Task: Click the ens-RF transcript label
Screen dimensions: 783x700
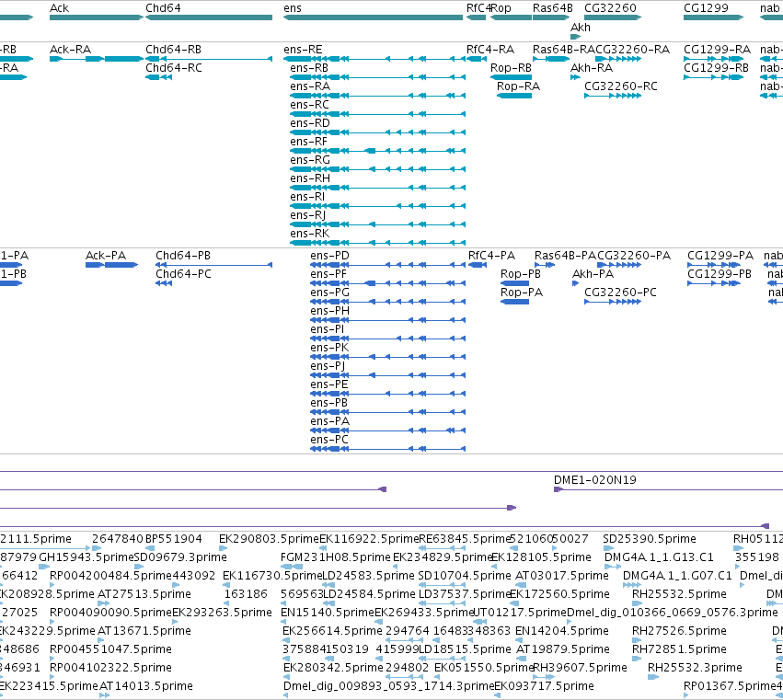Action: tap(308, 142)
